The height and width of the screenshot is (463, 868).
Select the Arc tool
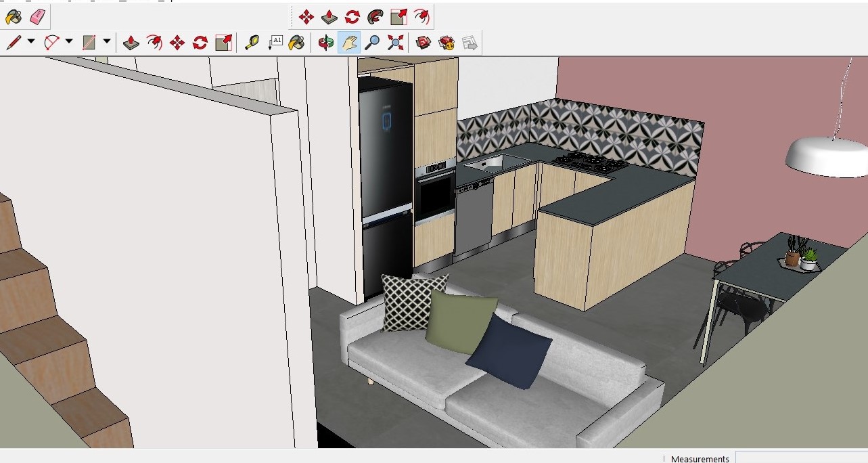(x=51, y=43)
